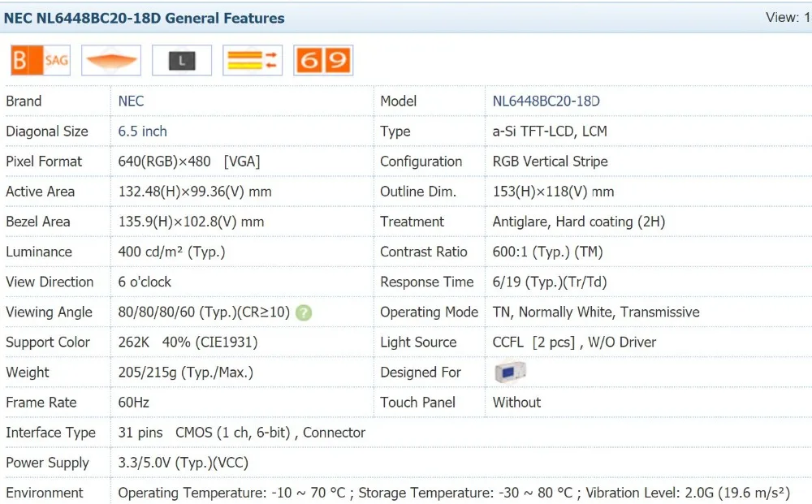The width and height of the screenshot is (812, 504).
Task: Click the Type column label
Action: [x=395, y=131]
